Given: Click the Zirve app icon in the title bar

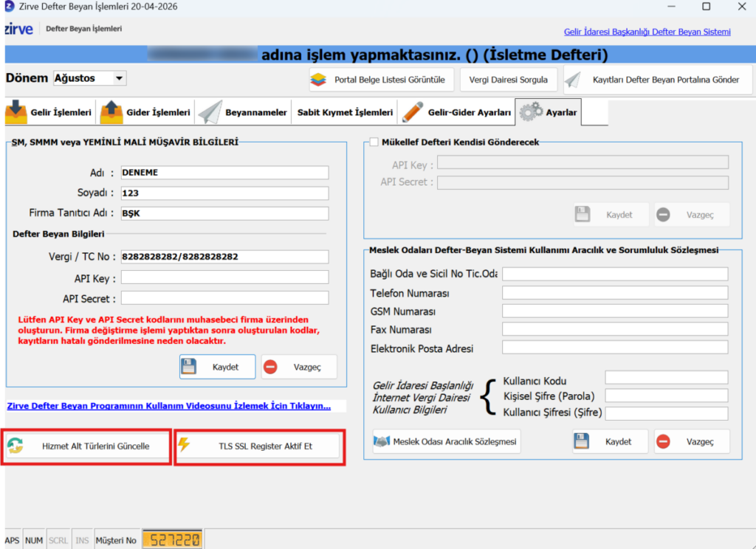Looking at the screenshot, I should (x=9, y=6).
